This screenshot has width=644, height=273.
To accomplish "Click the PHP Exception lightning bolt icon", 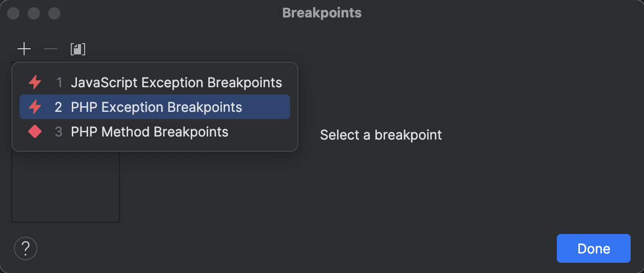I will [x=35, y=107].
